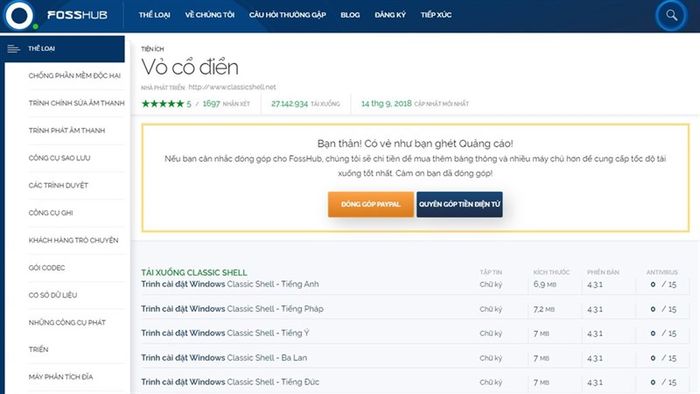Select Trình chỉnh sửa âm thanh category
Viewport: 700px width, 394px height.
[76, 103]
